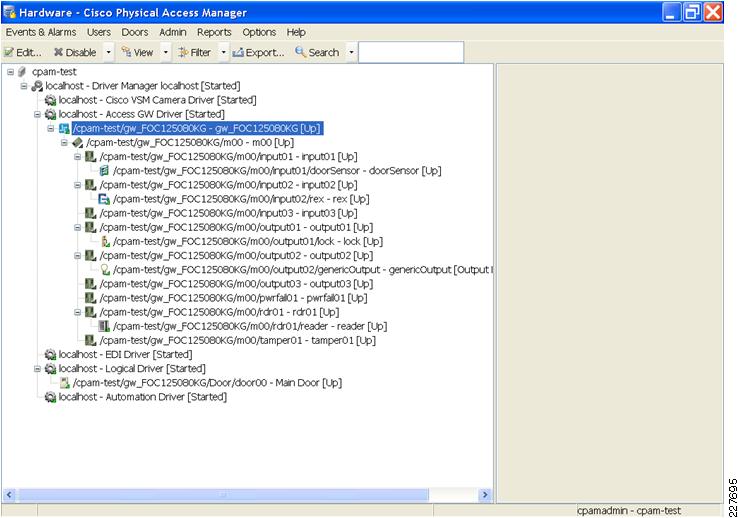Open the Users menu
The width and height of the screenshot is (738, 518).
[x=99, y=32]
